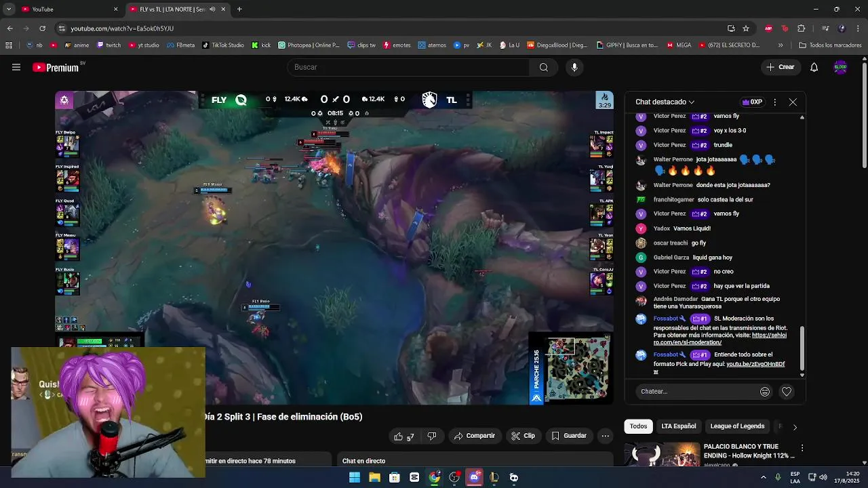Screen dimensions: 868x488
Task: Reload the page in browser toolbar
Action: (x=42, y=28)
